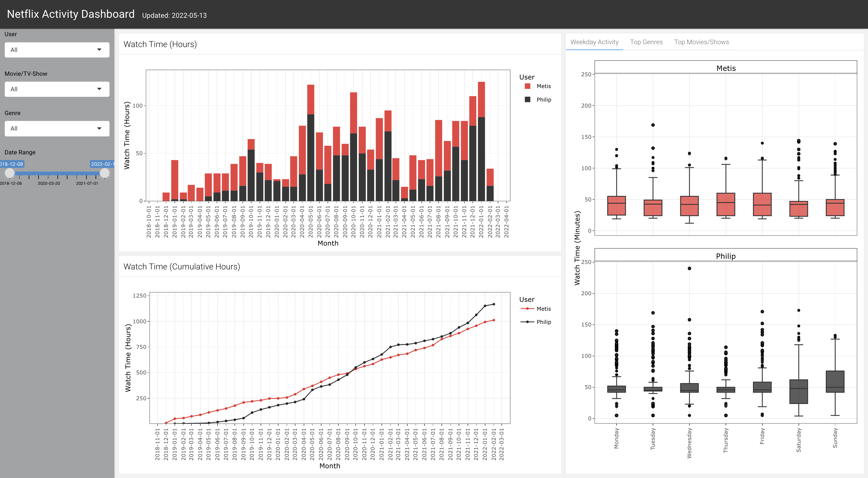
Task: Click the left Date Range slider handle
Action: [x=10, y=173]
